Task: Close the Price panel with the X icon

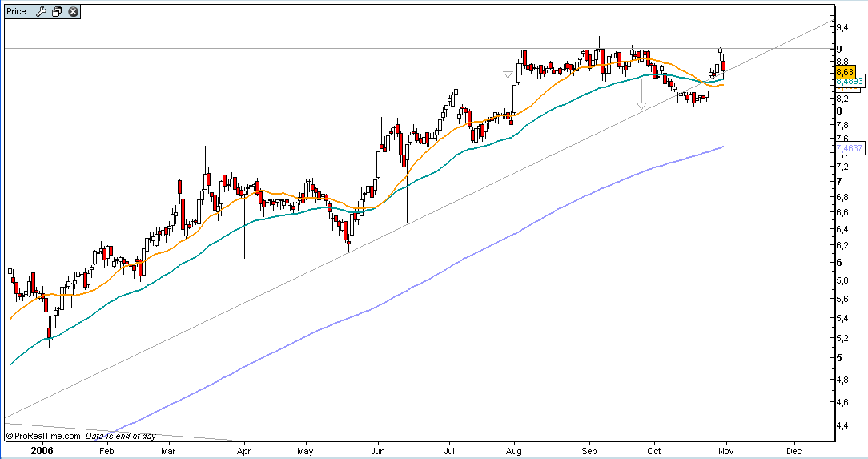Action: pos(73,12)
